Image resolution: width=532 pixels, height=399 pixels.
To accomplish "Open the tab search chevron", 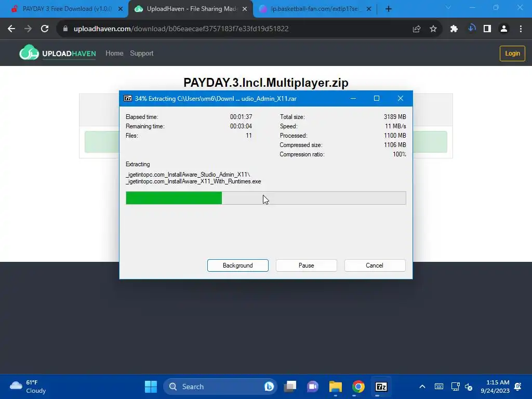I will click(x=448, y=7).
